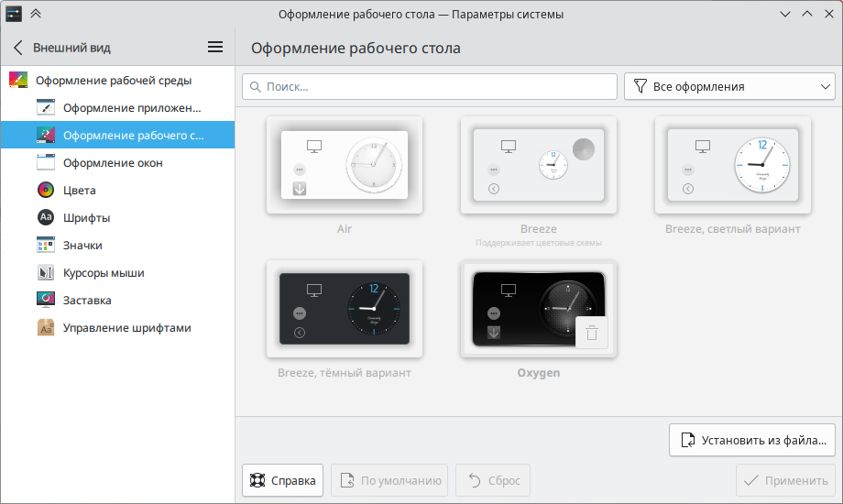Screen dimensions: 843x504
Task: Go back via the Внешний вид arrow
Action: 17,48
